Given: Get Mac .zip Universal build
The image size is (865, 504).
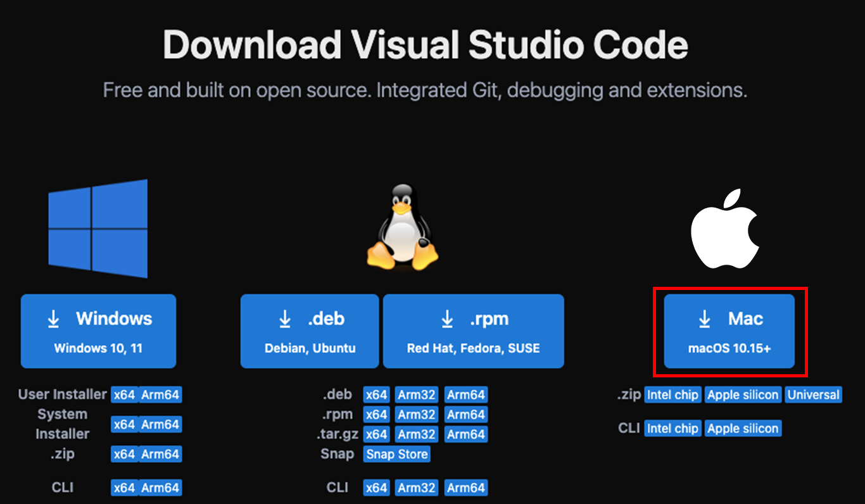Looking at the screenshot, I should click(x=813, y=395).
